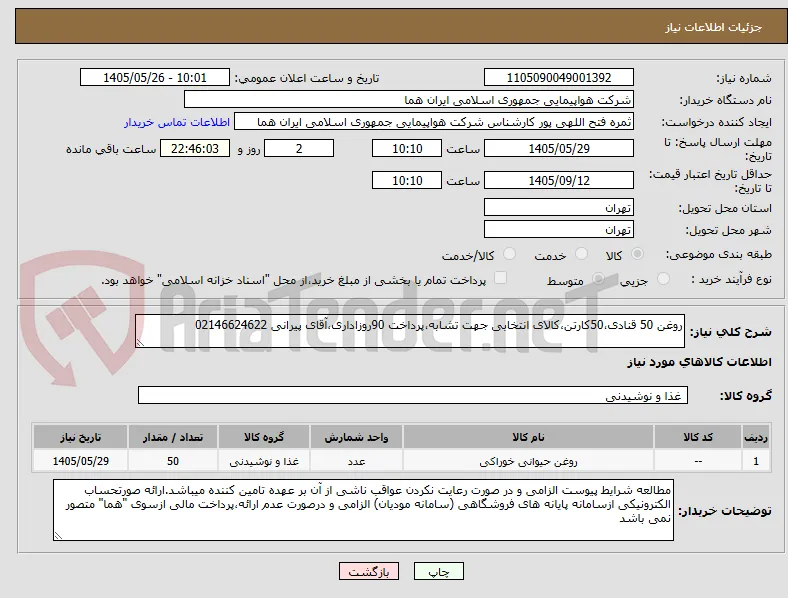The width and height of the screenshot is (788, 598).
Task: Click the تاریخ نیاز column header
Action: pos(80,437)
